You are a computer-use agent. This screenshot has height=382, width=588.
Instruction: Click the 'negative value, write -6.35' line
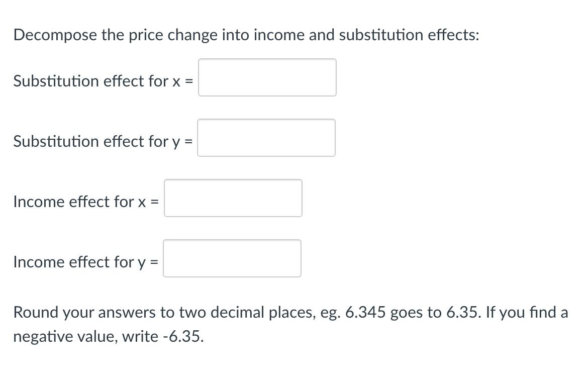(109, 337)
